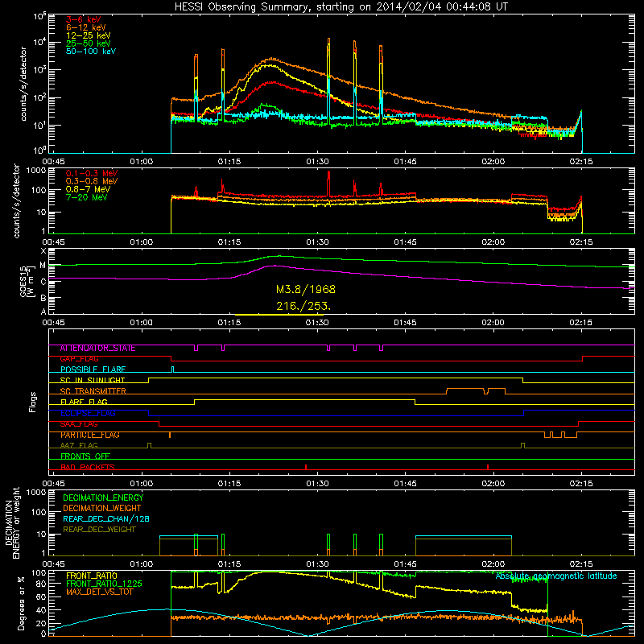Select the M class tick in GOES panel

43,266
